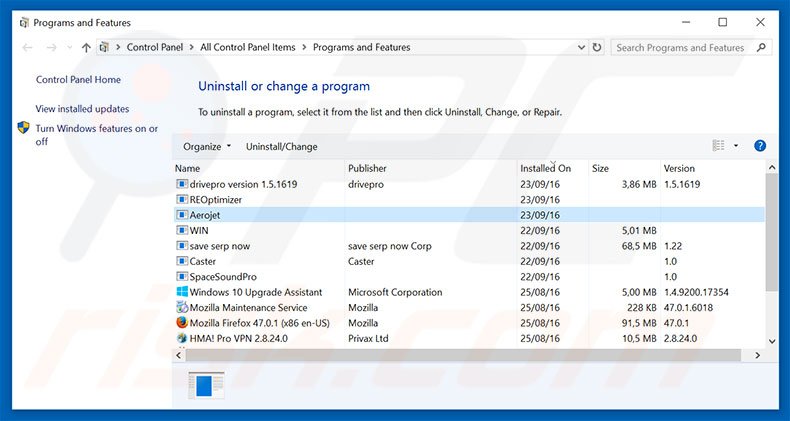790x421 pixels.
Task: Click the scroll down arrow
Action: point(772,341)
